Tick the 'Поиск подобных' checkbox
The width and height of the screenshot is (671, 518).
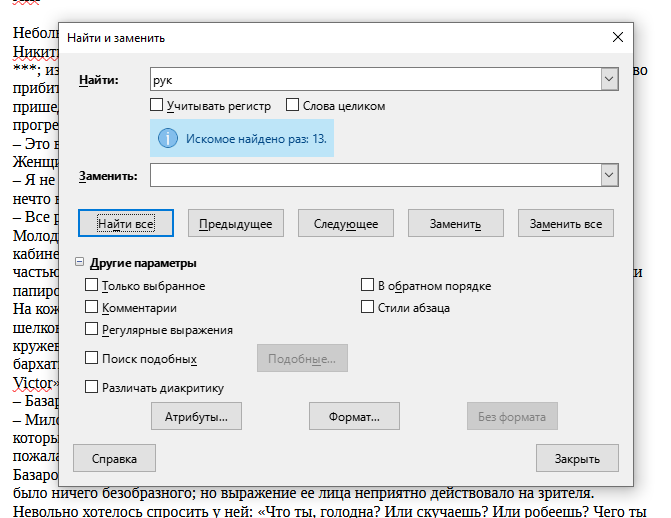92,358
